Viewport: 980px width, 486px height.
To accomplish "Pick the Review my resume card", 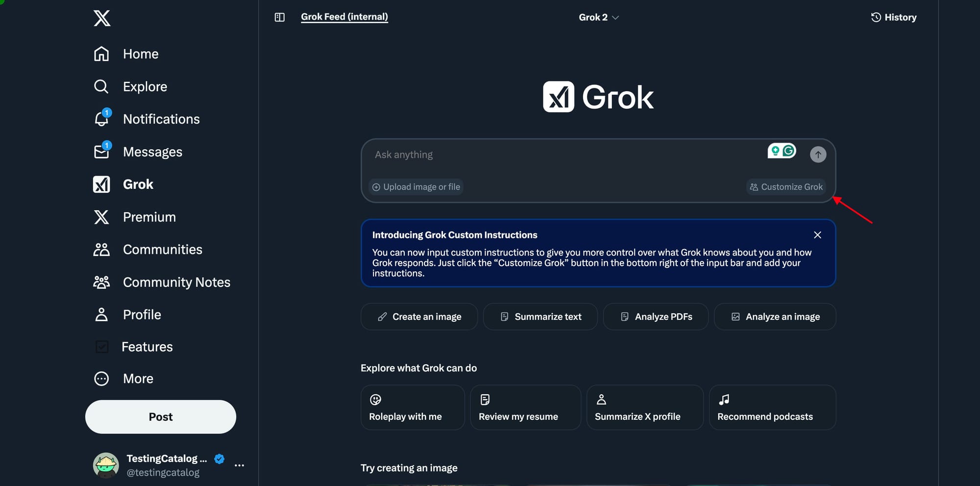I will (x=525, y=408).
